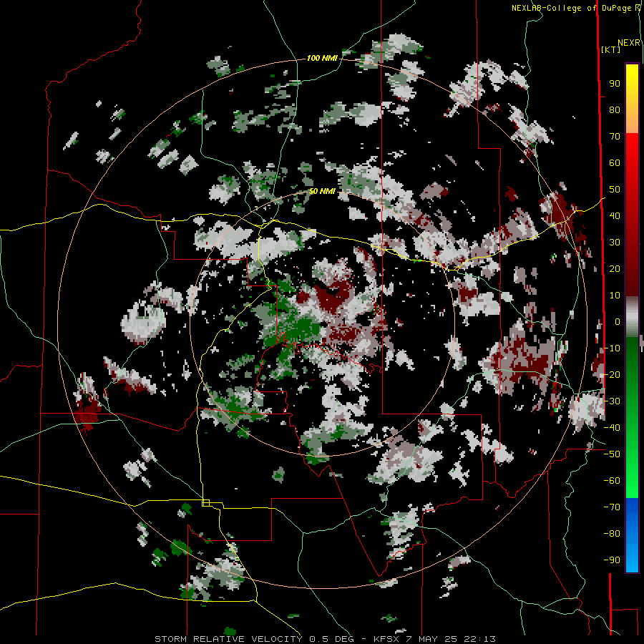644x644 pixels.
Task: Click the positive 40 velocity scale label
Action: click(x=615, y=215)
